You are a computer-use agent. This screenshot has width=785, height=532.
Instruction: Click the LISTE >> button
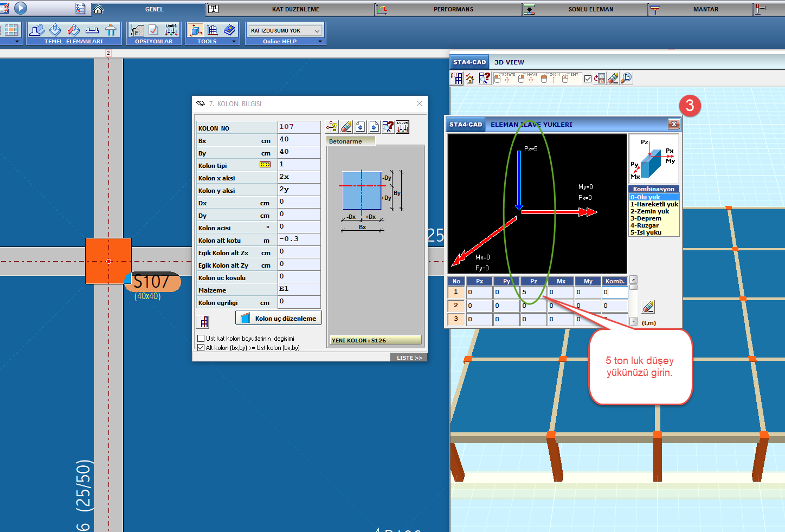point(409,358)
